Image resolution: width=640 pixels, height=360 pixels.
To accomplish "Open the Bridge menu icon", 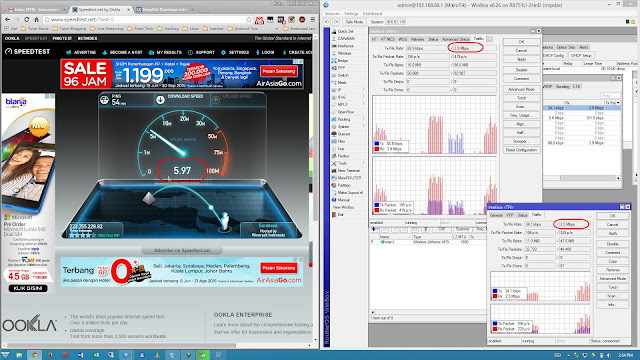I will tap(334, 60).
